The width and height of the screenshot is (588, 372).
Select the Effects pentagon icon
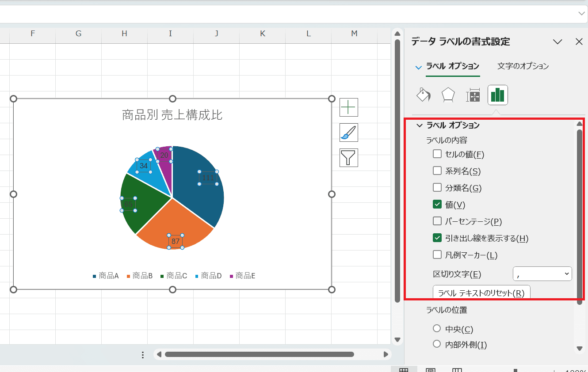point(448,95)
